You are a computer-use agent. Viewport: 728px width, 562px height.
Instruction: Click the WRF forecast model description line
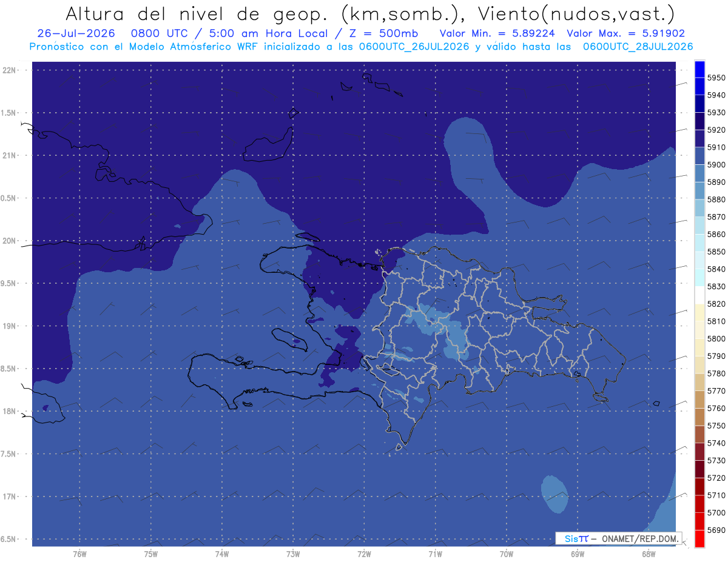tap(361, 46)
